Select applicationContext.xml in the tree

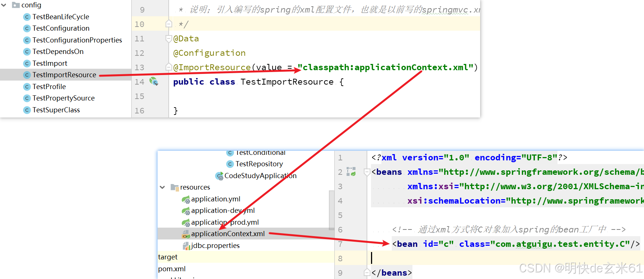(x=228, y=234)
